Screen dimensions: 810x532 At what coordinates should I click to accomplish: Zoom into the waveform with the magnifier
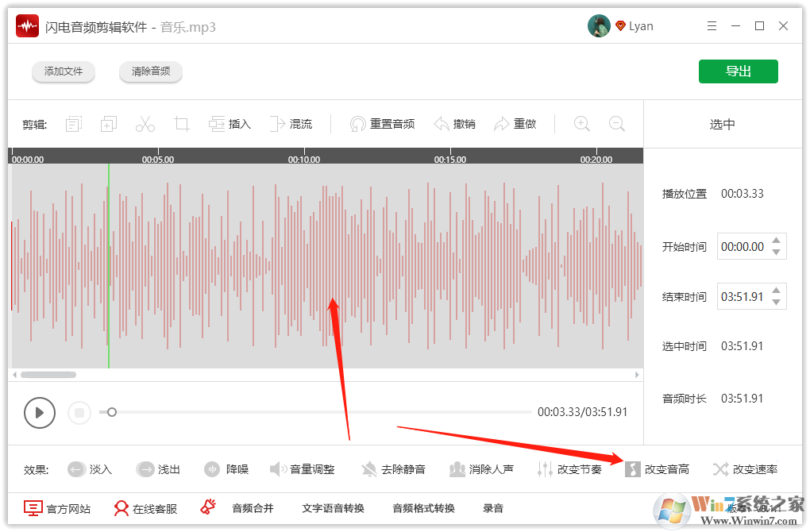click(581, 123)
